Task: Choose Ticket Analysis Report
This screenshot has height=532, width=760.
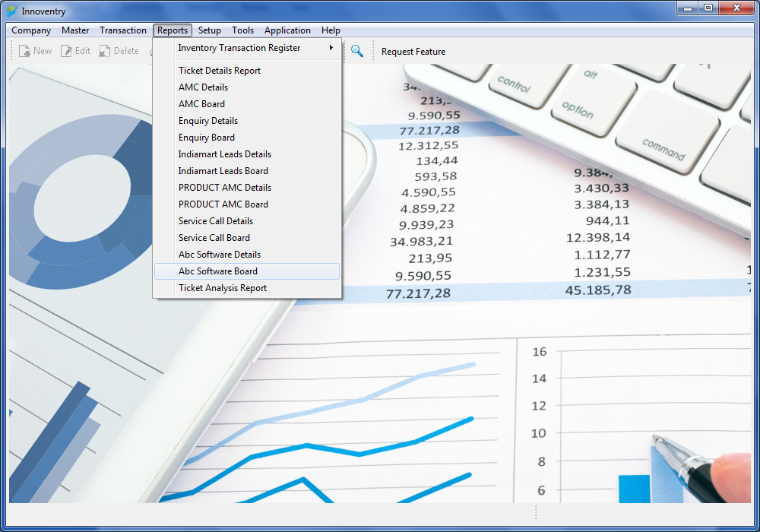Action: 247,288
